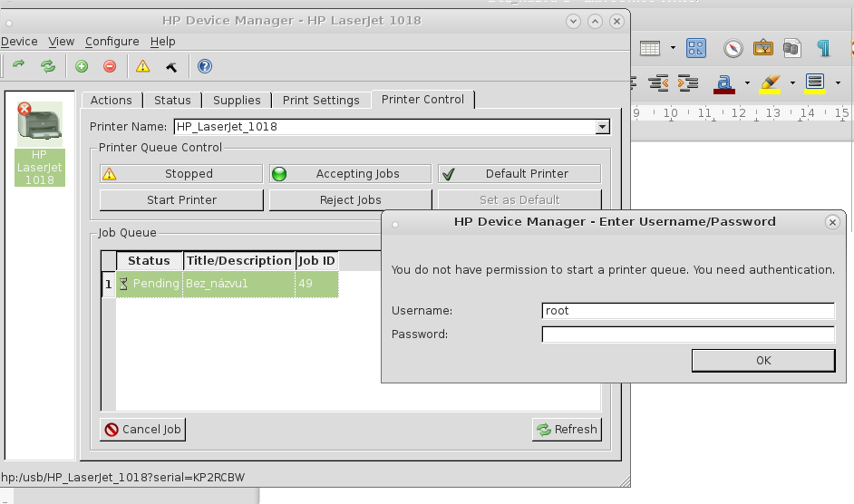Select the Job ID 49 cell

[316, 284]
